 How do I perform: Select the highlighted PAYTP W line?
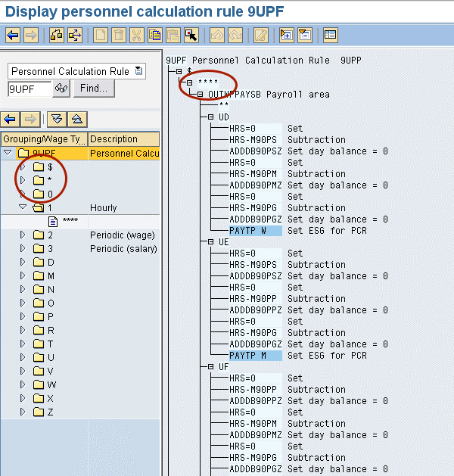254,231
